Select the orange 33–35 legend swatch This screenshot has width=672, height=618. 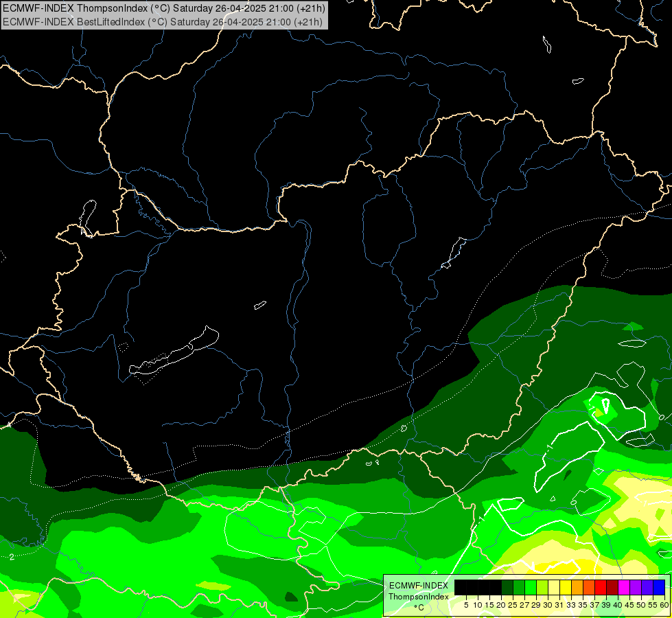point(577,587)
